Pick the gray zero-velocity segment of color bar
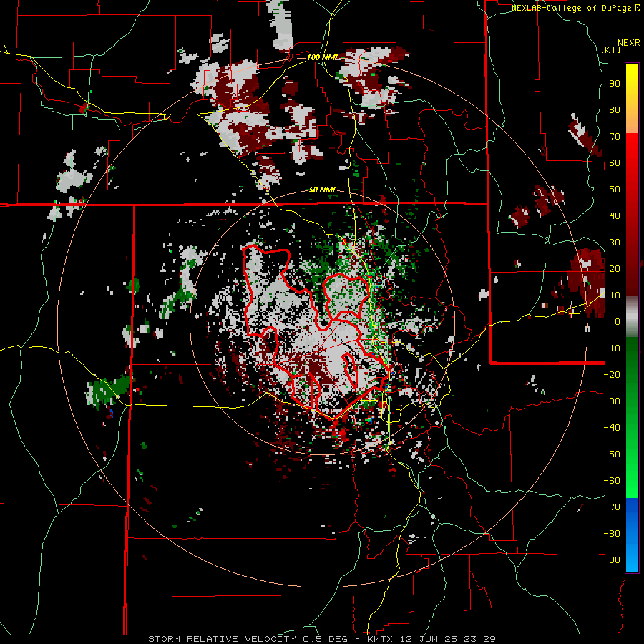 [x=632, y=316]
